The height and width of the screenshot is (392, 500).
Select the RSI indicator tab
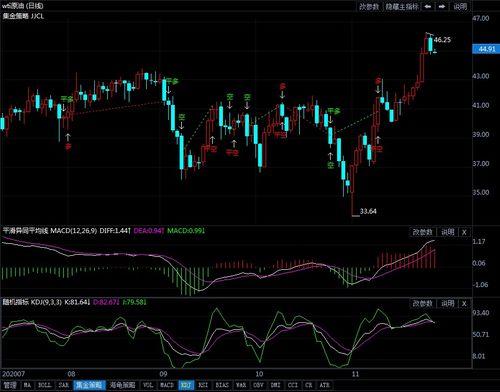203,385
